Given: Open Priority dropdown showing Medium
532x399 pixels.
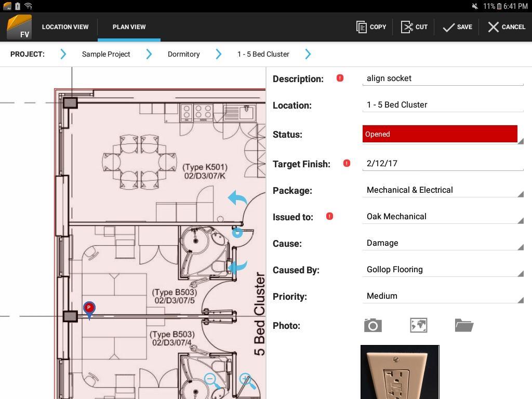Looking at the screenshot, I should pyautogui.click(x=443, y=296).
